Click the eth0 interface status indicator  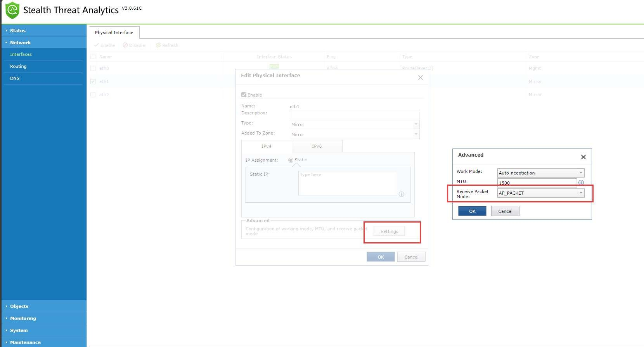point(274,67)
